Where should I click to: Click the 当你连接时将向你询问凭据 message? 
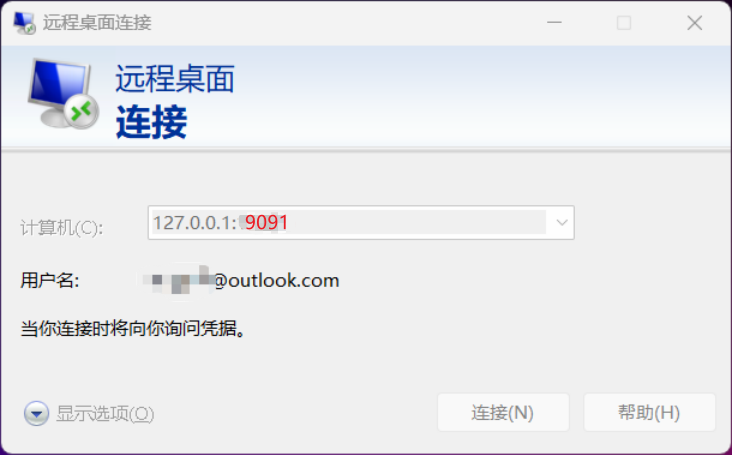133,329
